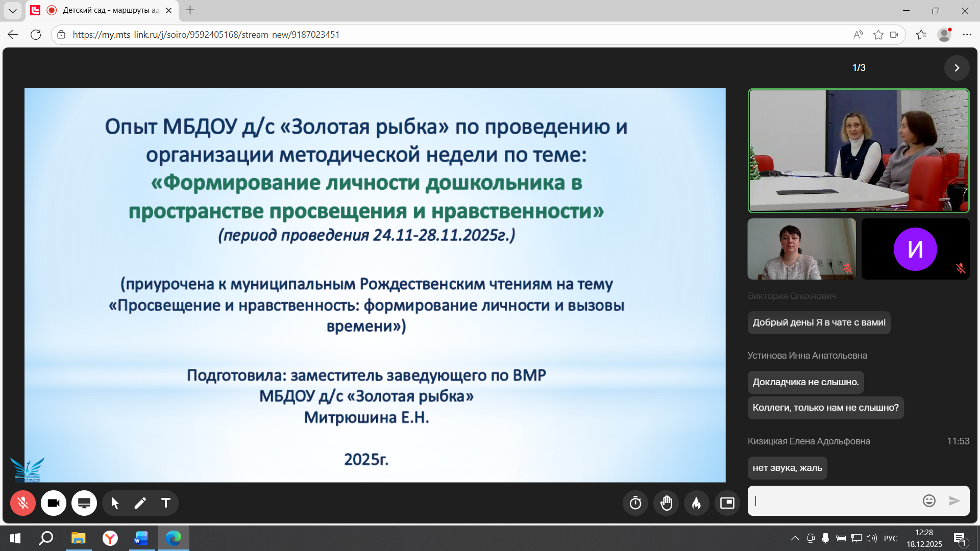Select the text annotation tool
The image size is (980, 551).
tap(165, 503)
